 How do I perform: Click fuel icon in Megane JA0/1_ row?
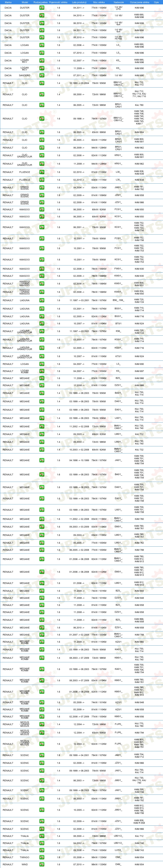pyautogui.click(x=42, y=461)
